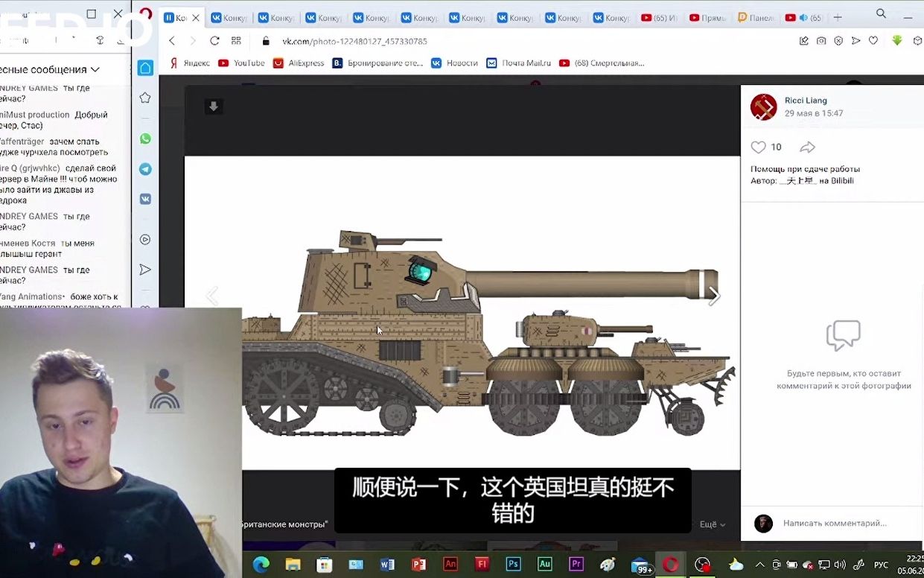Reload the page in the browser
924x578 pixels.
pos(214,41)
